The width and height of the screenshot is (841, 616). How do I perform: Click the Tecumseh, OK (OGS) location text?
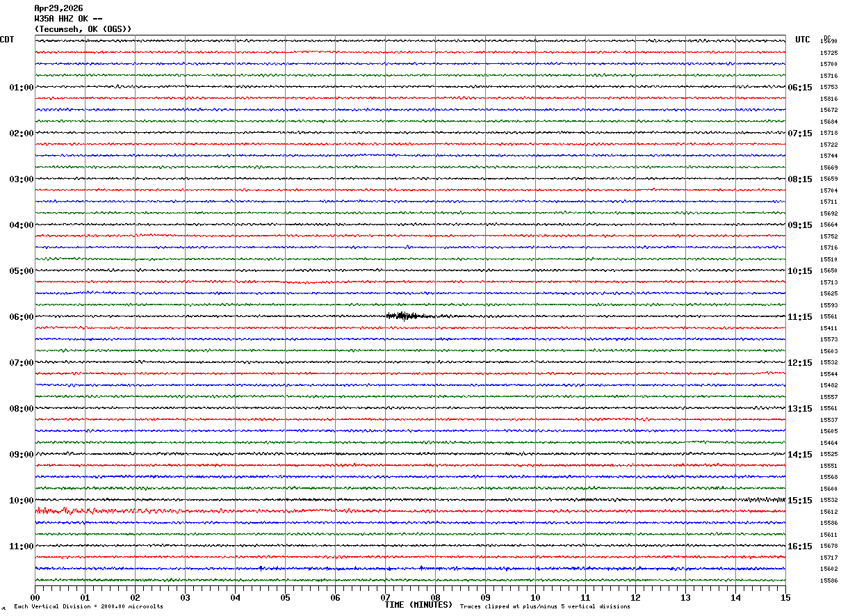(83, 29)
